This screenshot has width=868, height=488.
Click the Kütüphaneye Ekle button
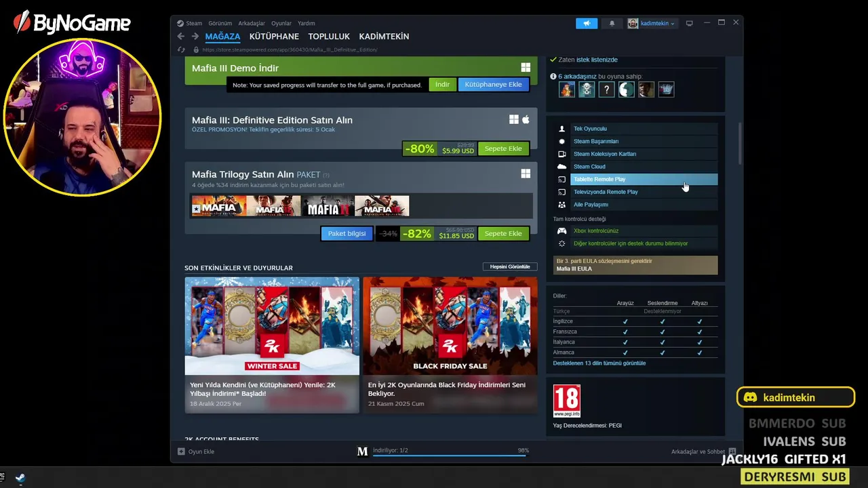[493, 85]
